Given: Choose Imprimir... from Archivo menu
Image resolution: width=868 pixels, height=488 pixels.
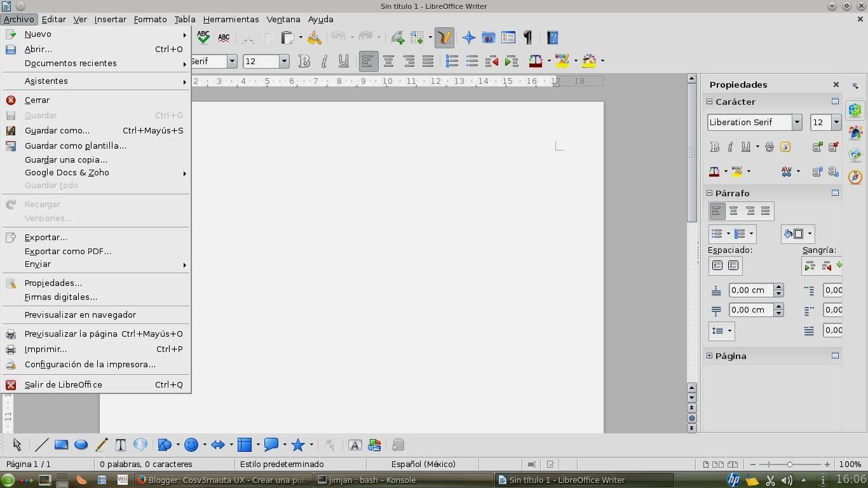Looking at the screenshot, I should tap(97, 349).
